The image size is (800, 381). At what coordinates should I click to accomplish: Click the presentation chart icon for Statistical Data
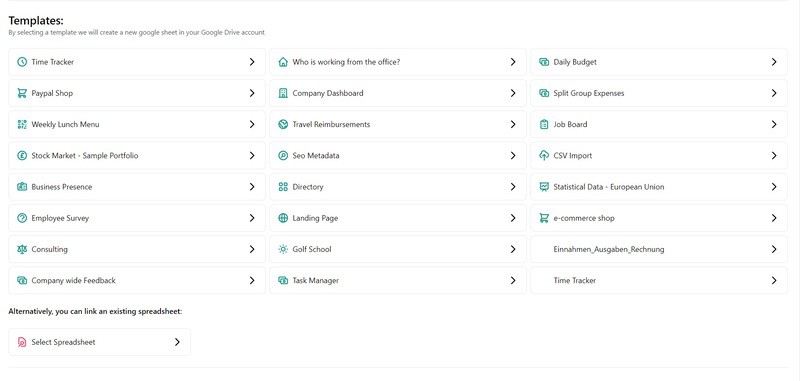(x=544, y=187)
